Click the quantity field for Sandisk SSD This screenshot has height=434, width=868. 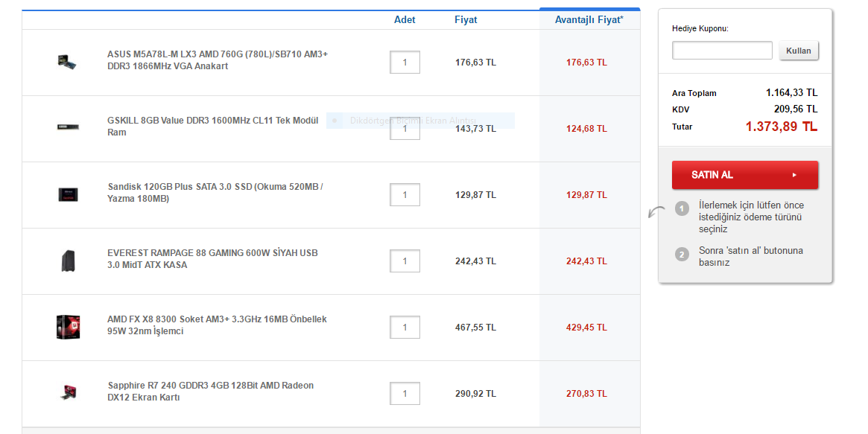[405, 194]
